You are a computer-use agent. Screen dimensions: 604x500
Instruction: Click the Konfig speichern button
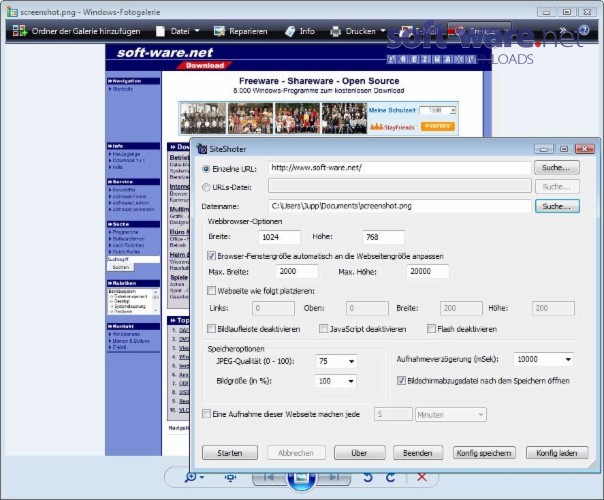click(484, 453)
